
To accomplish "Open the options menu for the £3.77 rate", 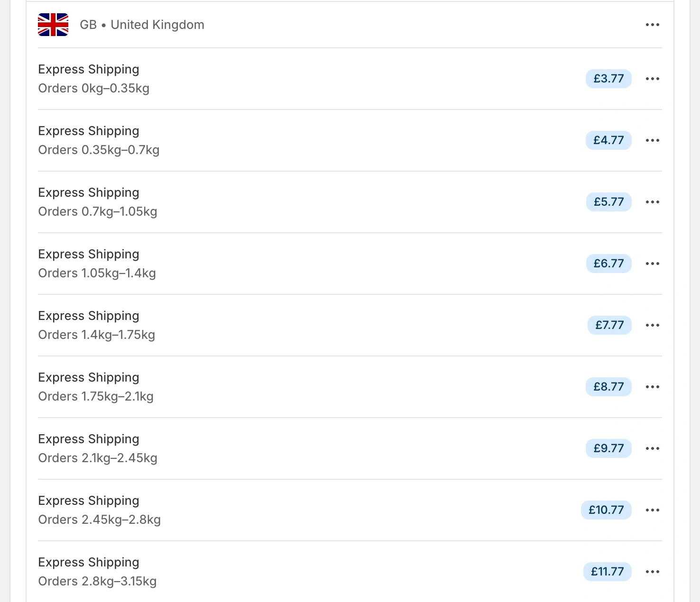I will (653, 79).
